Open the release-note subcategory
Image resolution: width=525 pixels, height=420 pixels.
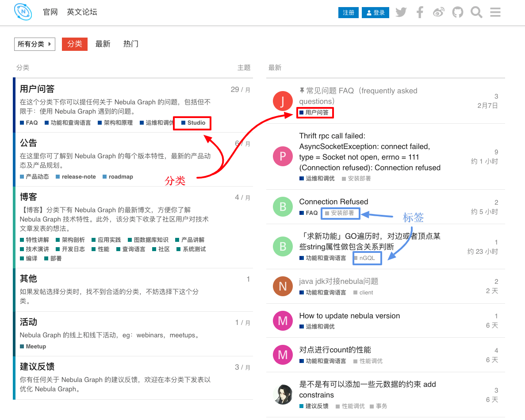pyautogui.click(x=76, y=177)
